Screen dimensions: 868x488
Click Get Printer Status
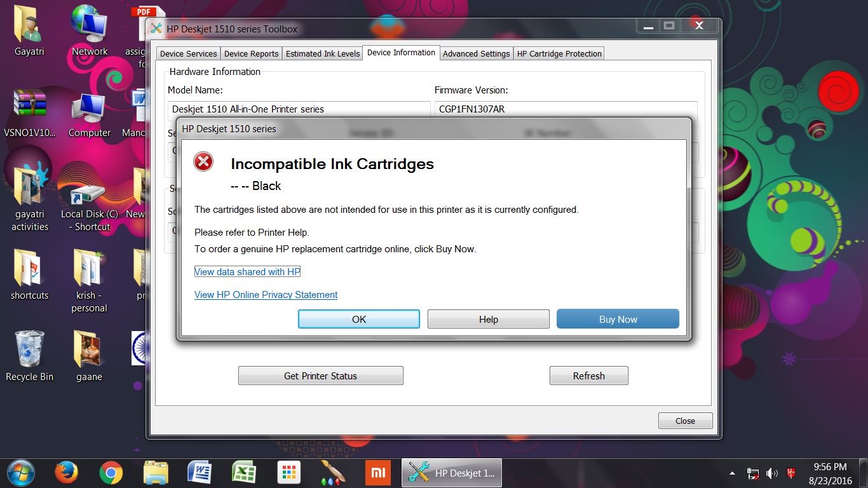pos(320,375)
